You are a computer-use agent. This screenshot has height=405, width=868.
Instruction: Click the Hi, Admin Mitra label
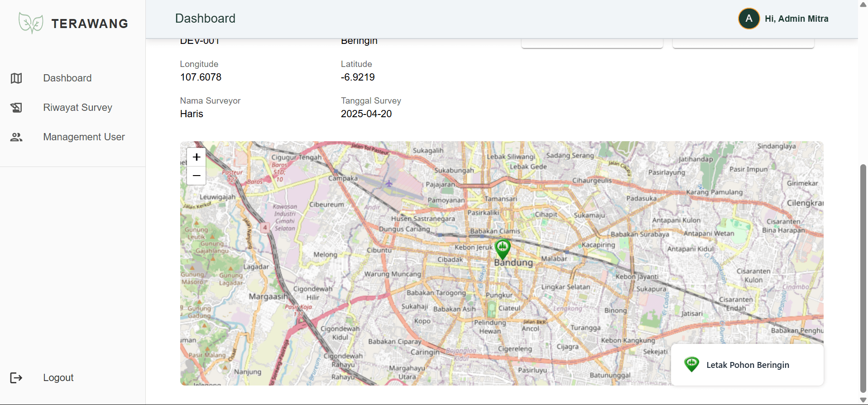coord(796,19)
